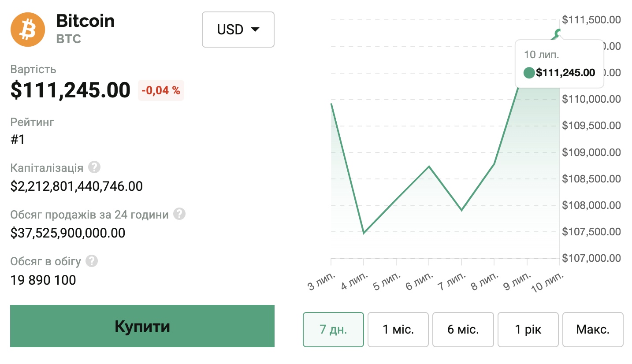The image size is (632, 364).
Task: Click the 4 лип. low point on chart
Action: pyautogui.click(x=364, y=233)
